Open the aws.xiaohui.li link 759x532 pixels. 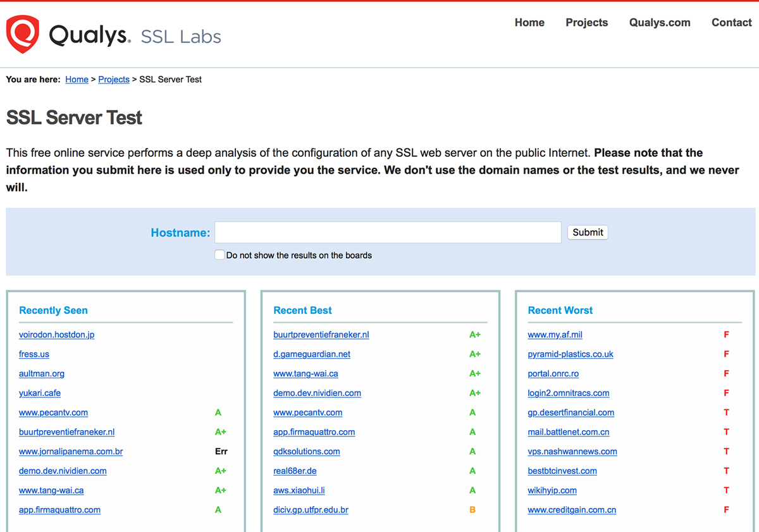coord(299,491)
